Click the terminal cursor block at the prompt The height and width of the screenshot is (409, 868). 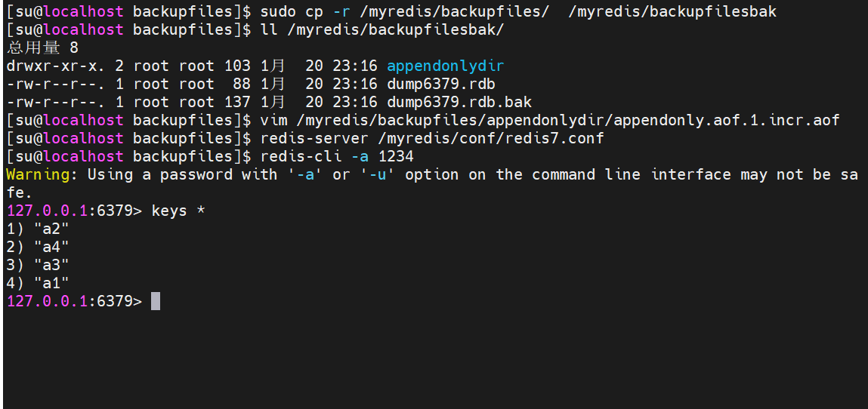point(156,301)
